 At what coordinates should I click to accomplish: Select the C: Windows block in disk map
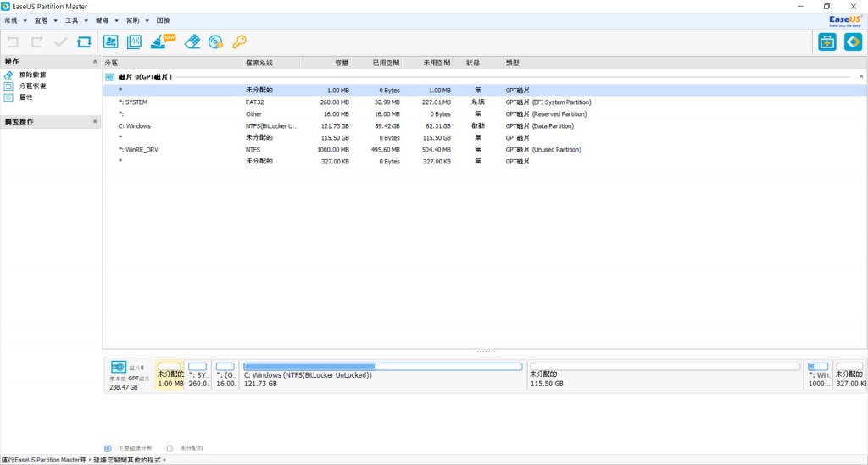coord(383,375)
